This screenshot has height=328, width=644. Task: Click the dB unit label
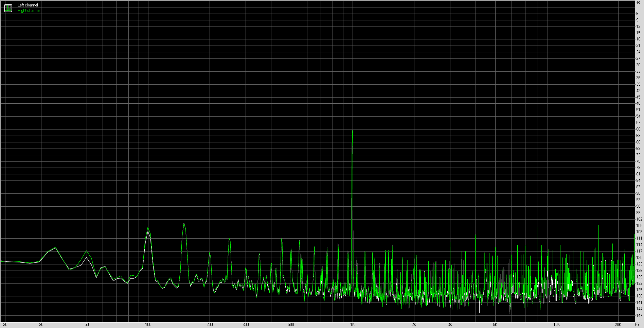638,3
